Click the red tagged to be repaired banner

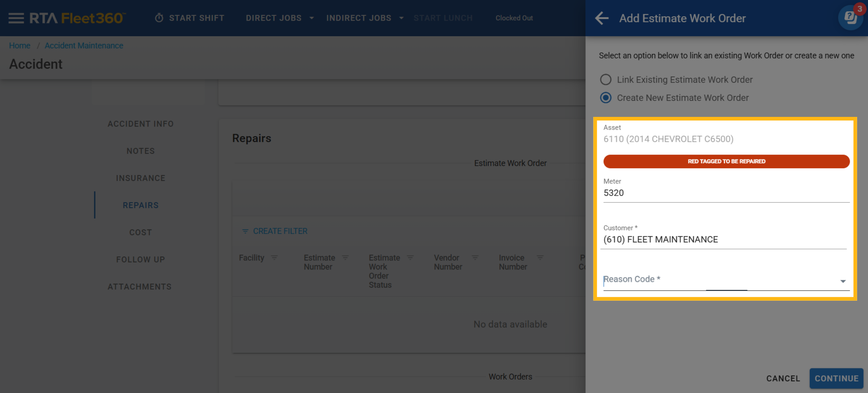coord(726,161)
